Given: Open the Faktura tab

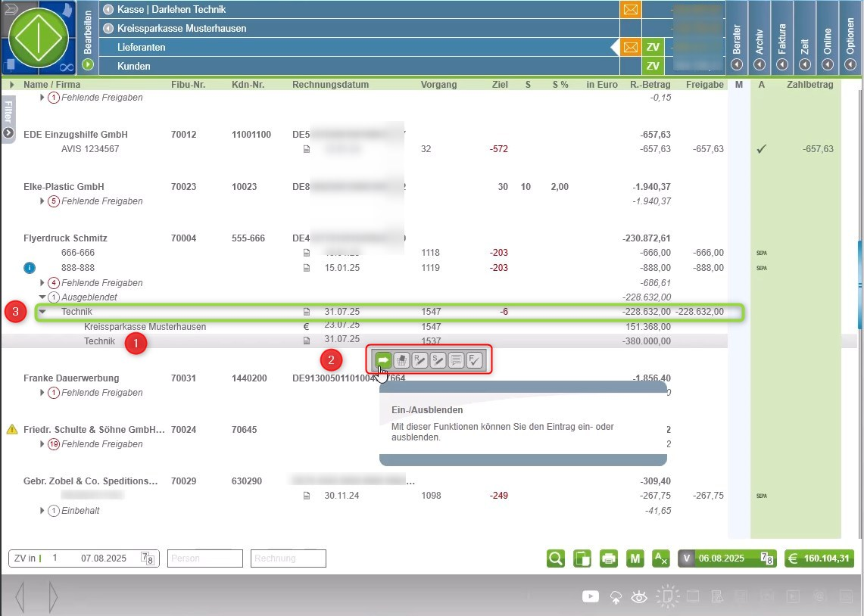Looking at the screenshot, I should click(782, 38).
